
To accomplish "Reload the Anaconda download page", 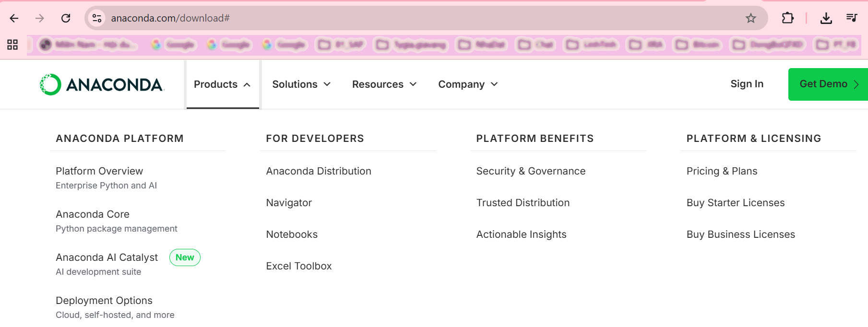I will (x=66, y=18).
